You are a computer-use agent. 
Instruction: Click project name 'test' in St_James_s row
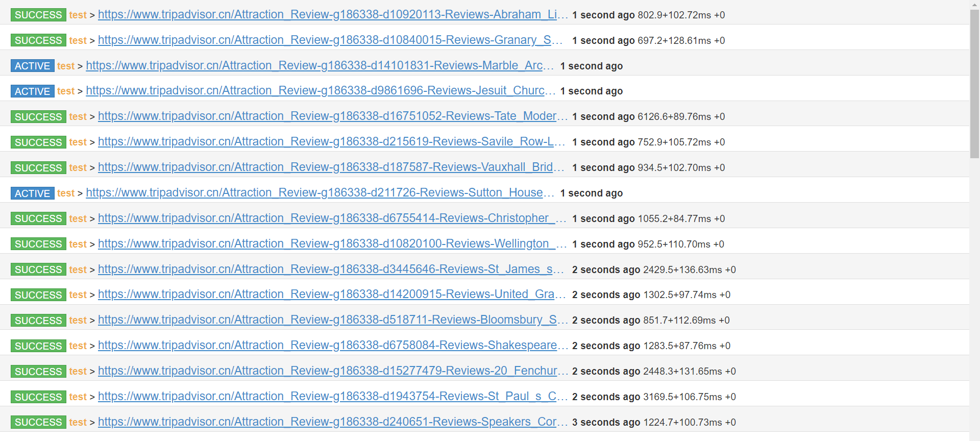(x=78, y=269)
